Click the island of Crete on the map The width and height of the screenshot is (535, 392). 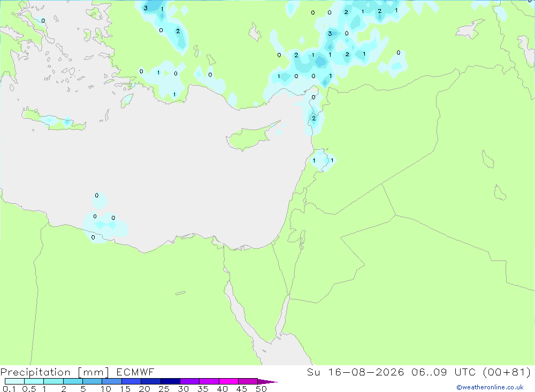(x=54, y=120)
